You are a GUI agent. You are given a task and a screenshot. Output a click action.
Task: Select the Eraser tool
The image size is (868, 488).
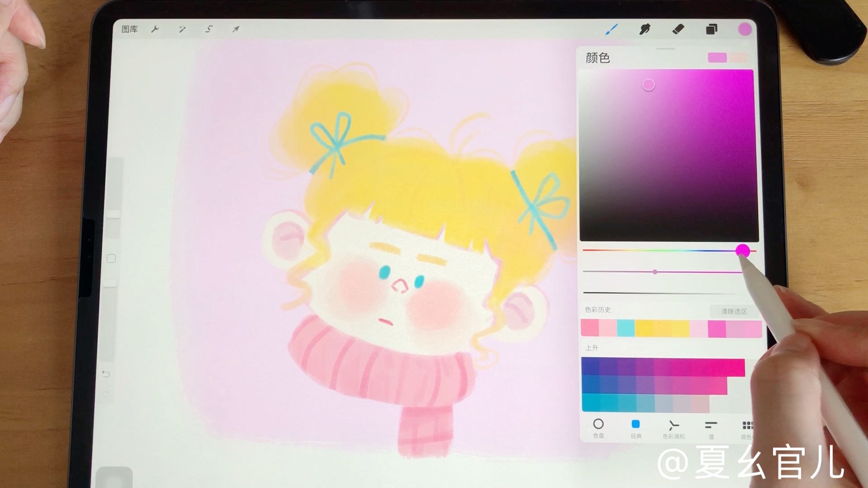pyautogui.click(x=678, y=29)
